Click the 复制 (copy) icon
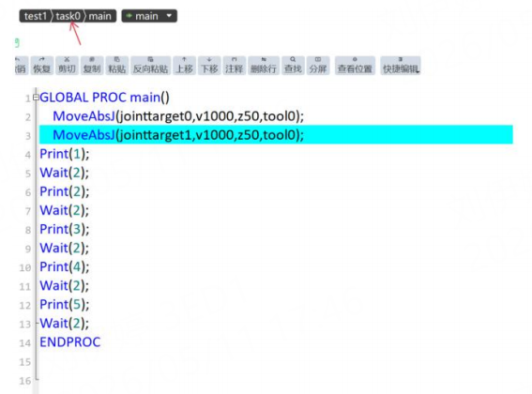This screenshot has height=394, width=532. 92,66
